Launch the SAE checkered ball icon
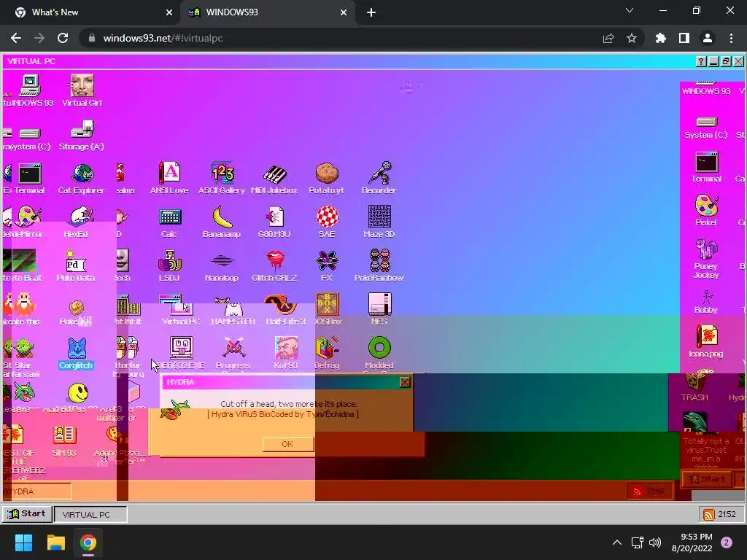 (327, 222)
